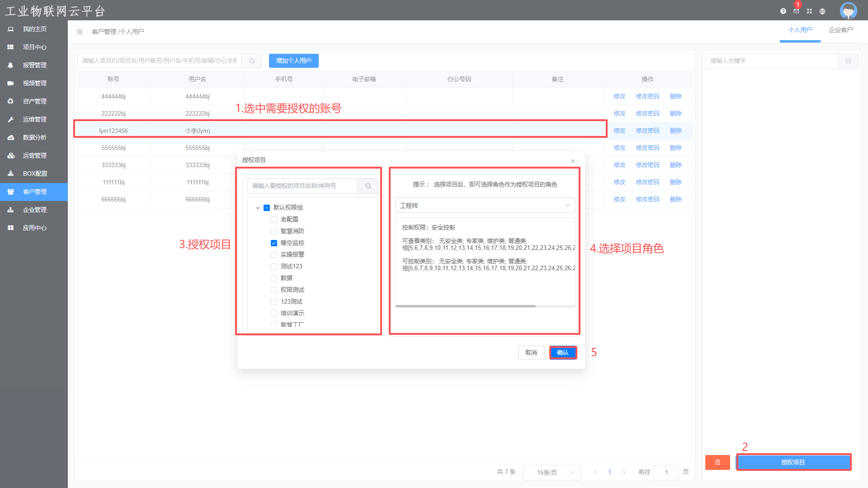The image size is (868, 488).
Task: Click the horizontal scrollbar in role details
Action: coord(466,306)
